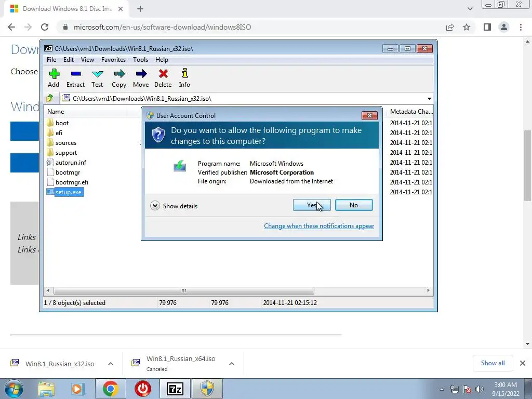
Task: Bookmark this page with the star
Action: pyautogui.click(x=467, y=27)
